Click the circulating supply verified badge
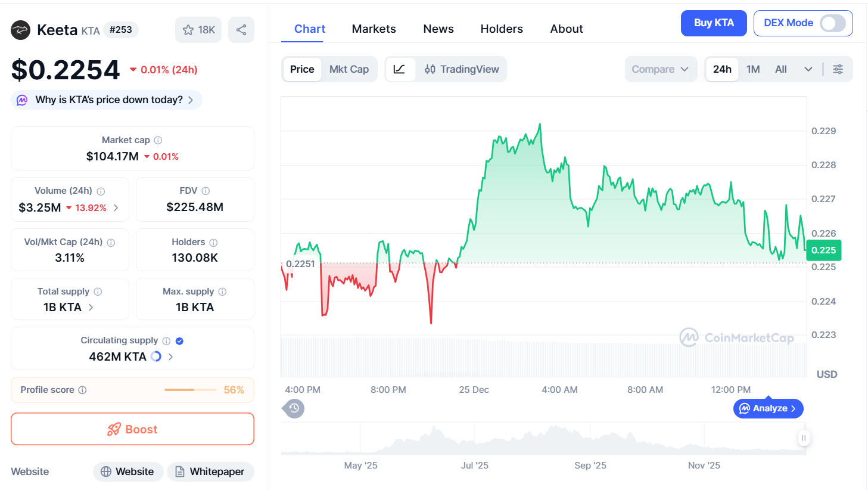Viewport: 868px width, 490px height. (179, 341)
